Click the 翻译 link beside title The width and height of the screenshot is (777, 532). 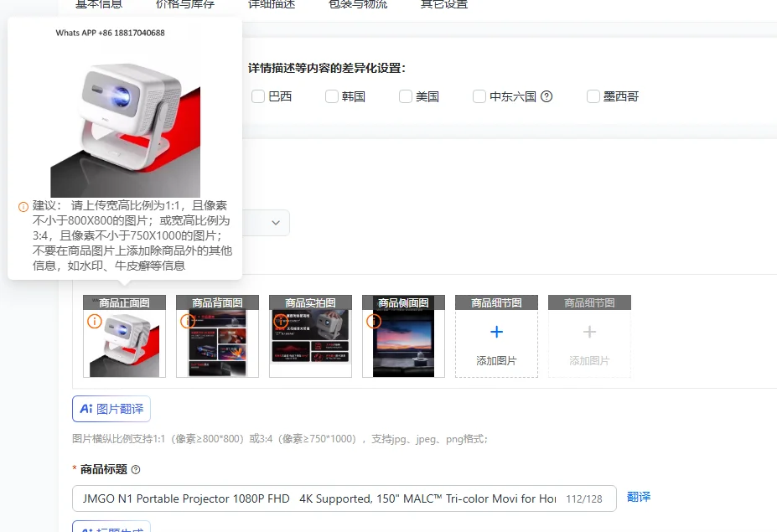pyautogui.click(x=638, y=497)
